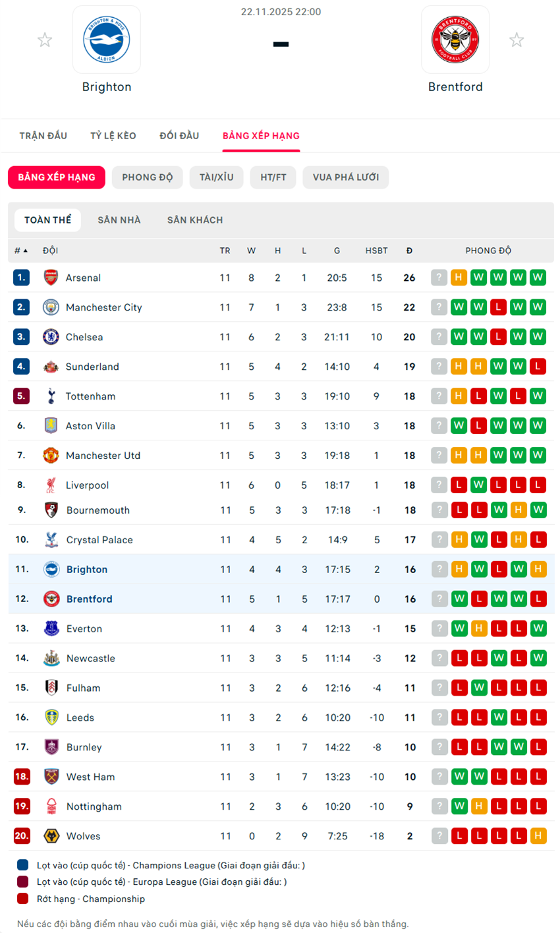
Task: Favorite Brentford with the right star
Action: click(x=517, y=40)
